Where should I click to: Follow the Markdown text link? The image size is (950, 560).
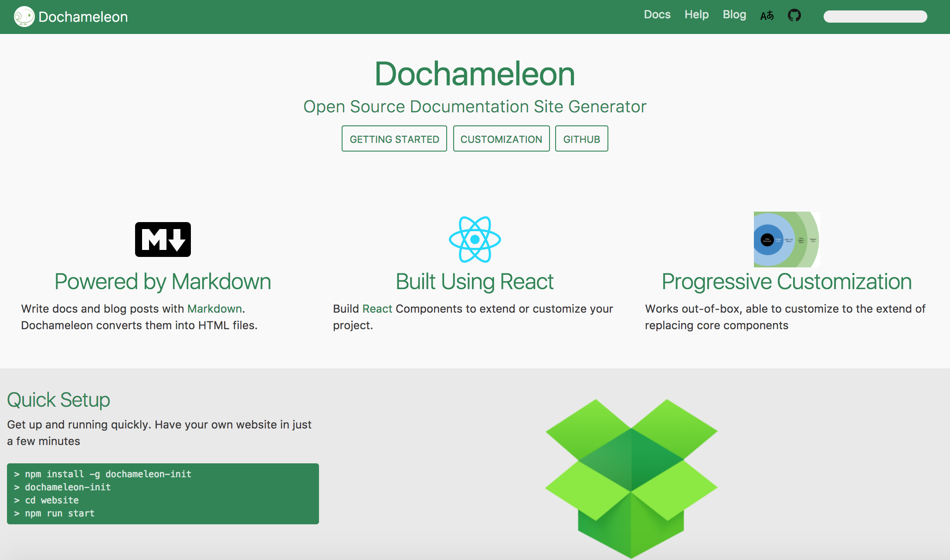tap(214, 309)
